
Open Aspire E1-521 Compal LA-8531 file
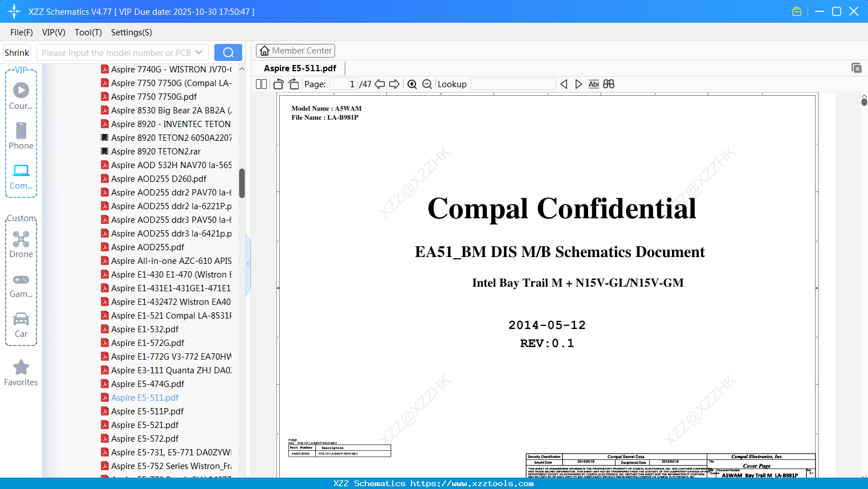166,315
